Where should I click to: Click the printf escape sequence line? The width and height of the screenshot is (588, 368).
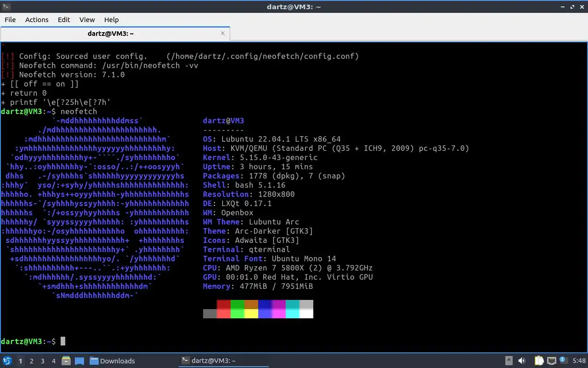tap(56, 102)
